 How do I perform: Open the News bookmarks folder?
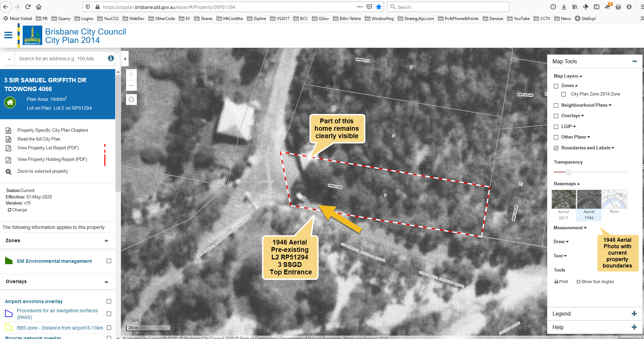(562, 19)
